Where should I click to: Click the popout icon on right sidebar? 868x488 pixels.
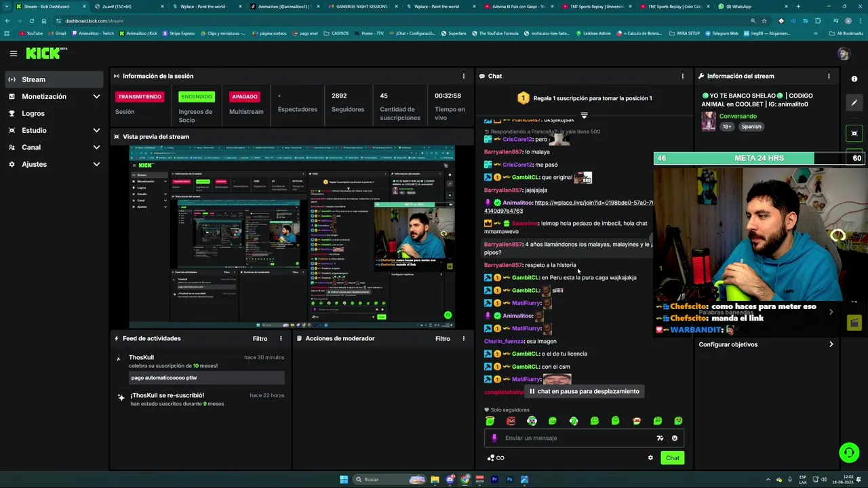point(854,133)
